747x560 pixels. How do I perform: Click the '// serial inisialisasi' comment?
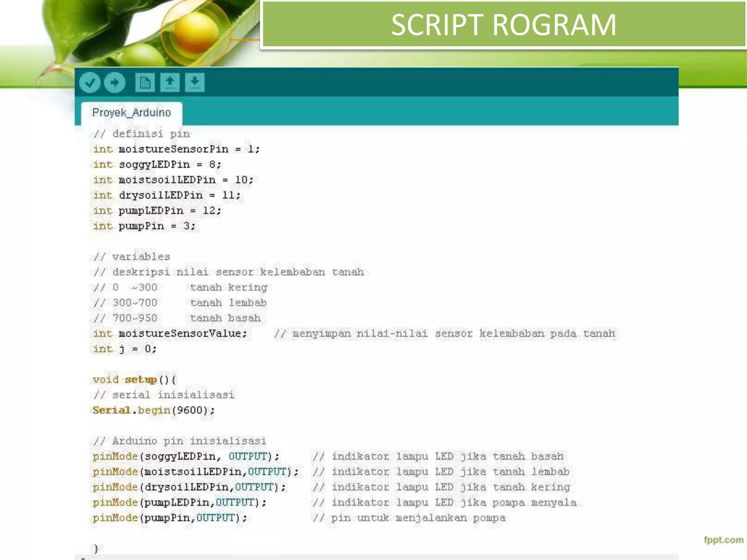163,395
